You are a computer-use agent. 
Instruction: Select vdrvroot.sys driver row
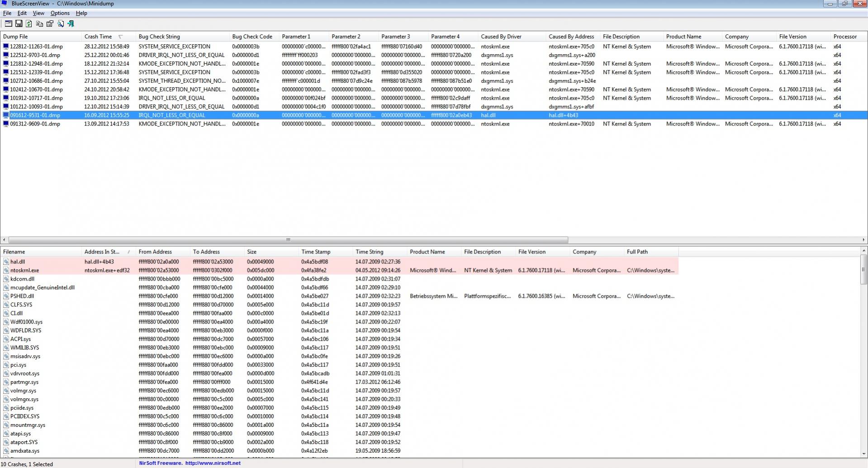tap(339, 373)
